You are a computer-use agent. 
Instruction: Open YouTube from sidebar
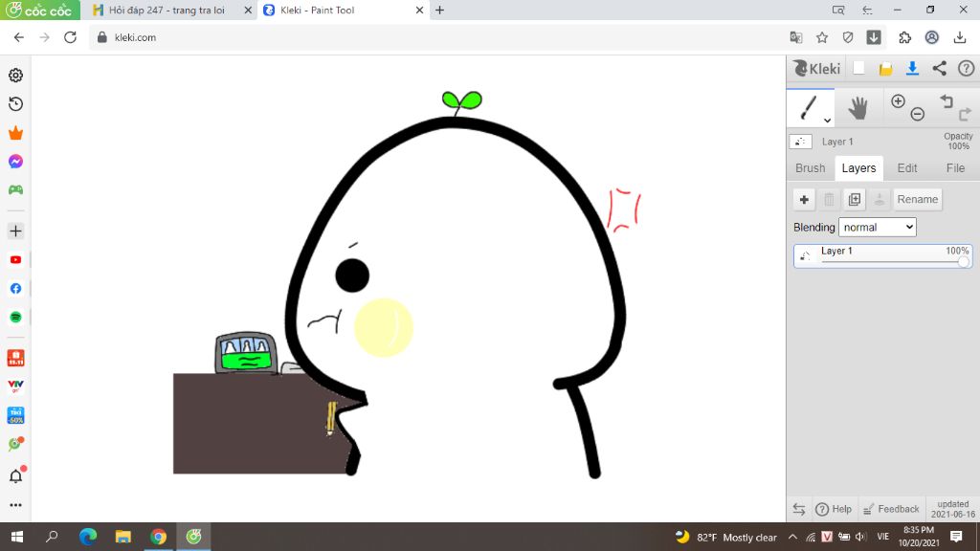(15, 260)
